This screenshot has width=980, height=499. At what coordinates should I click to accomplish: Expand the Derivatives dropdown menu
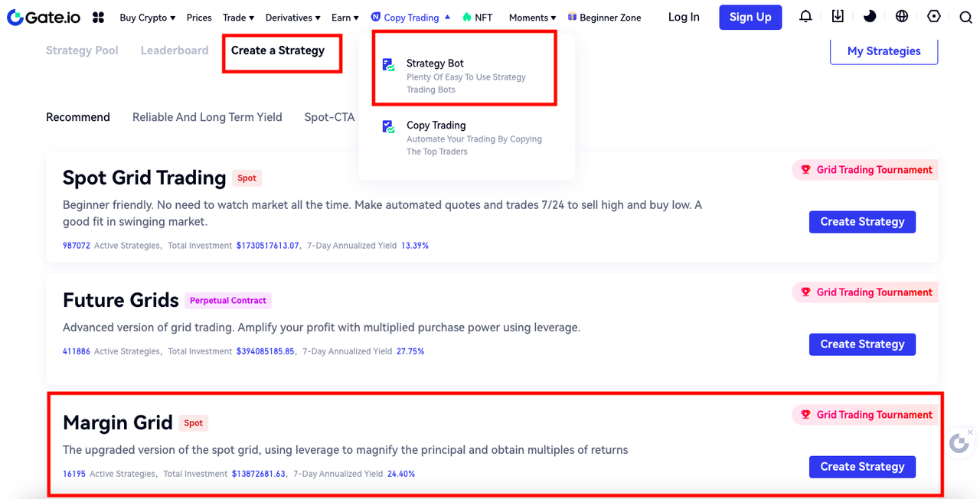click(293, 18)
